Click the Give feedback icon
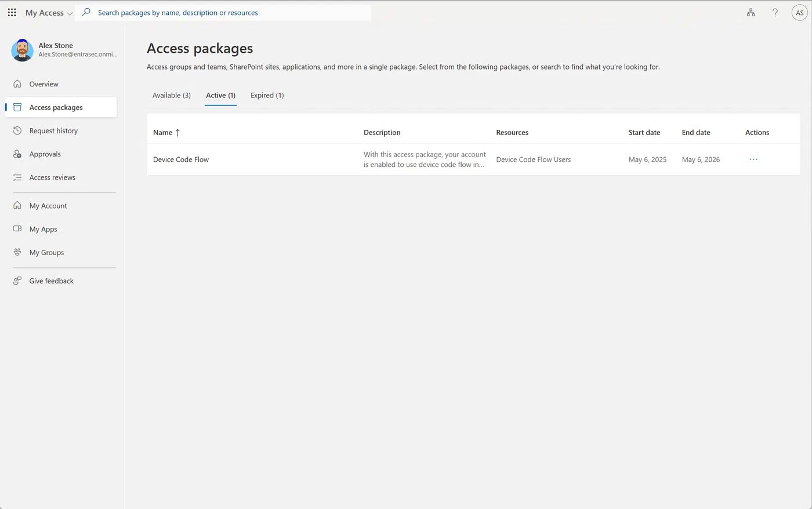812x509 pixels. coord(17,281)
